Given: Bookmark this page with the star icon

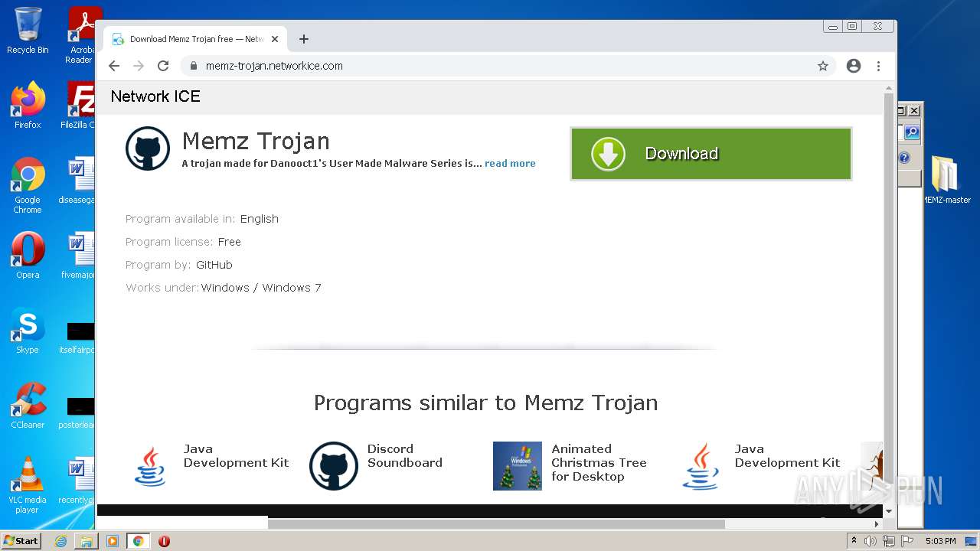Looking at the screenshot, I should point(823,66).
